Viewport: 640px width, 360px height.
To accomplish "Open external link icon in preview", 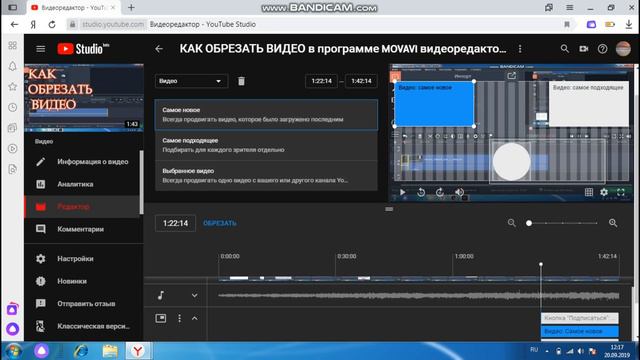I will (511, 76).
